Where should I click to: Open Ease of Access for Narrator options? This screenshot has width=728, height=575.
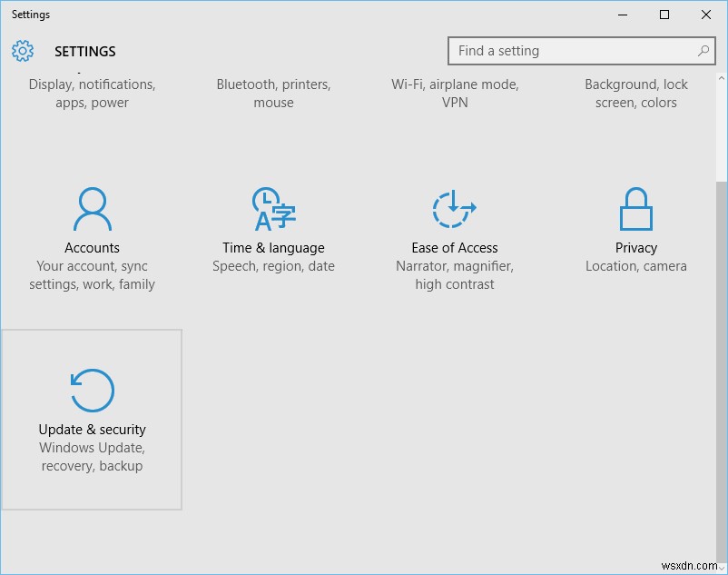(454, 247)
